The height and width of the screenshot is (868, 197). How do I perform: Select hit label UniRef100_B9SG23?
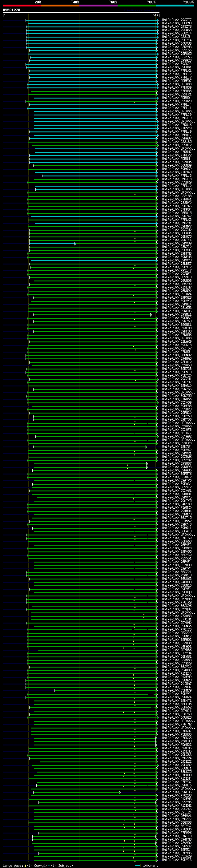click(x=177, y=61)
